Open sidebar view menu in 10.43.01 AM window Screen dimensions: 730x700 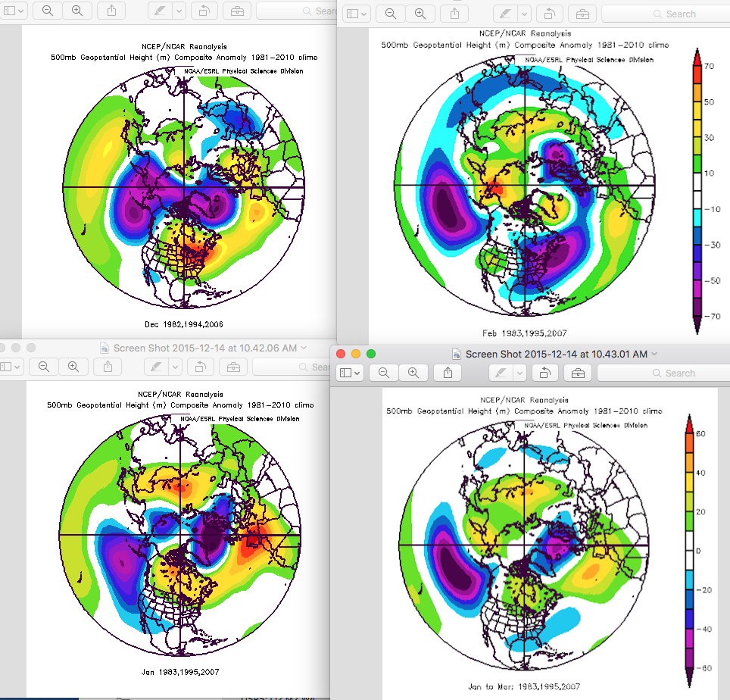pyautogui.click(x=349, y=373)
